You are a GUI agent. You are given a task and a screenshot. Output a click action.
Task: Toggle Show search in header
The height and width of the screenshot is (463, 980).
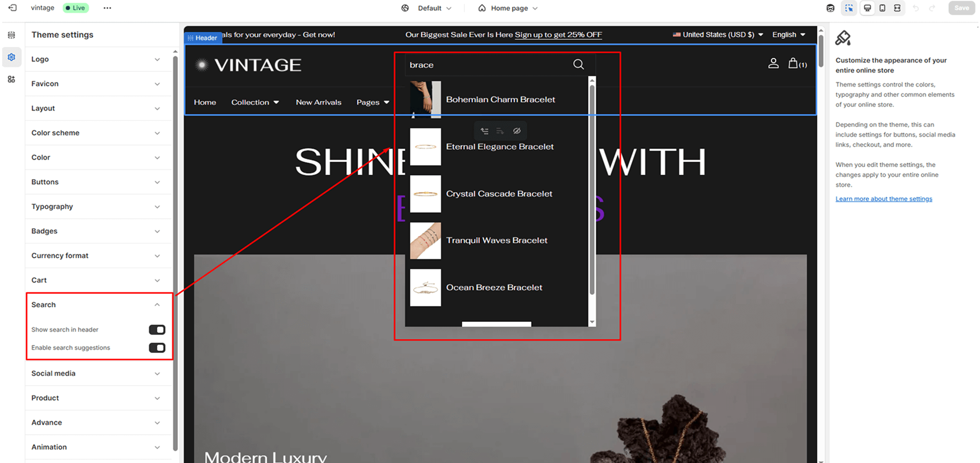157,330
